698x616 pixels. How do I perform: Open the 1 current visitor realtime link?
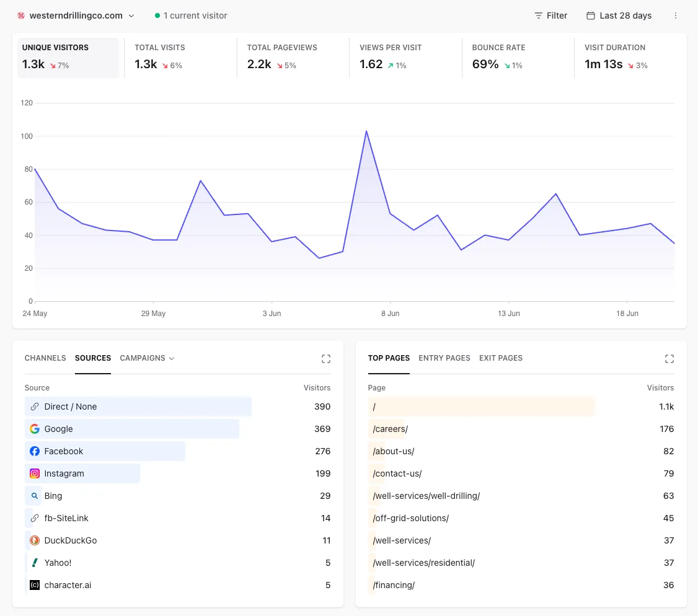click(191, 15)
